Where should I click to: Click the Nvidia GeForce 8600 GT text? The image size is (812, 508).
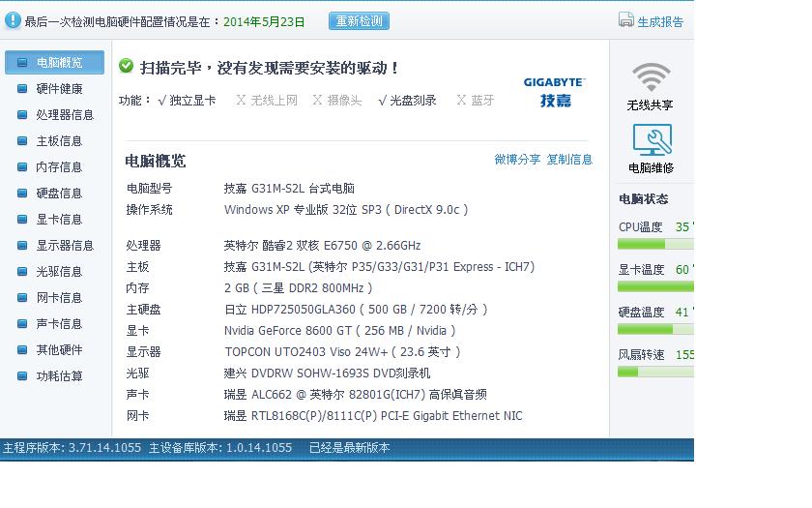coord(339,330)
